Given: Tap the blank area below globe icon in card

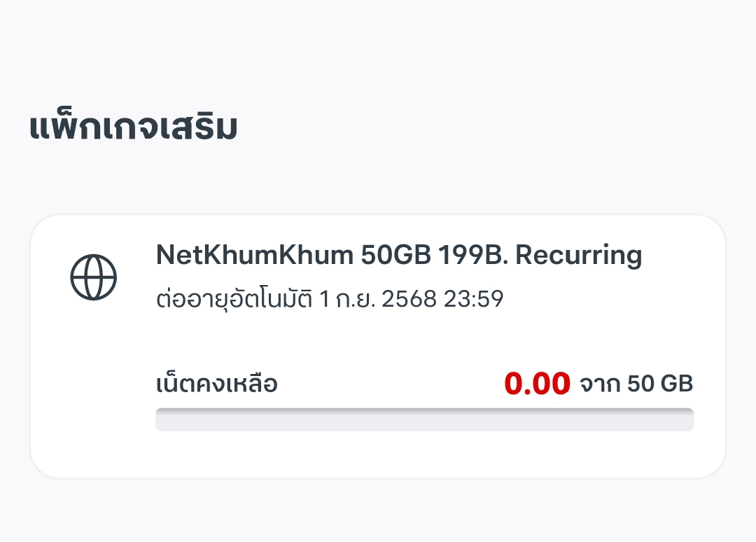Looking at the screenshot, I should point(94,386).
